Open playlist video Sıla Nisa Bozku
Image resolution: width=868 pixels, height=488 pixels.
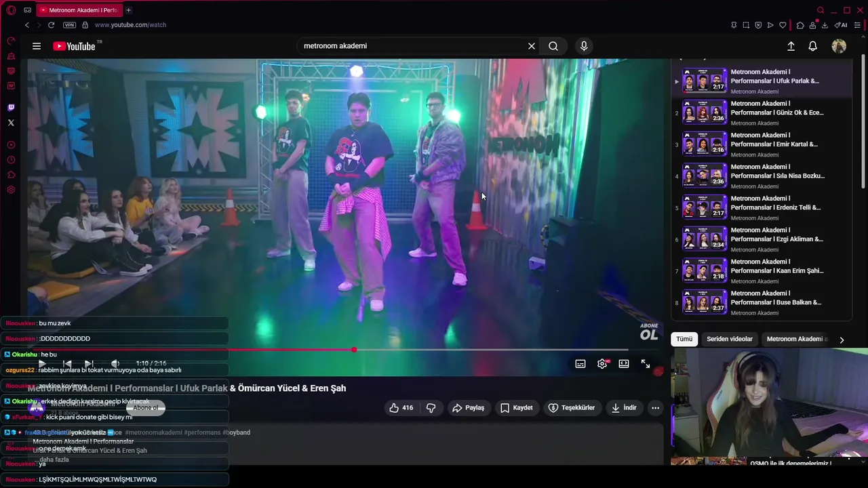[x=762, y=176]
